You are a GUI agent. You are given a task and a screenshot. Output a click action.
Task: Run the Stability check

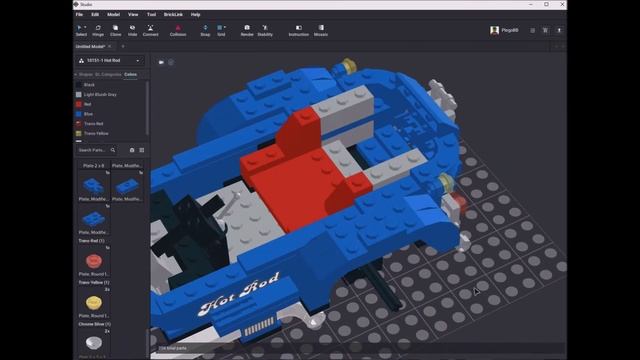coord(265,31)
